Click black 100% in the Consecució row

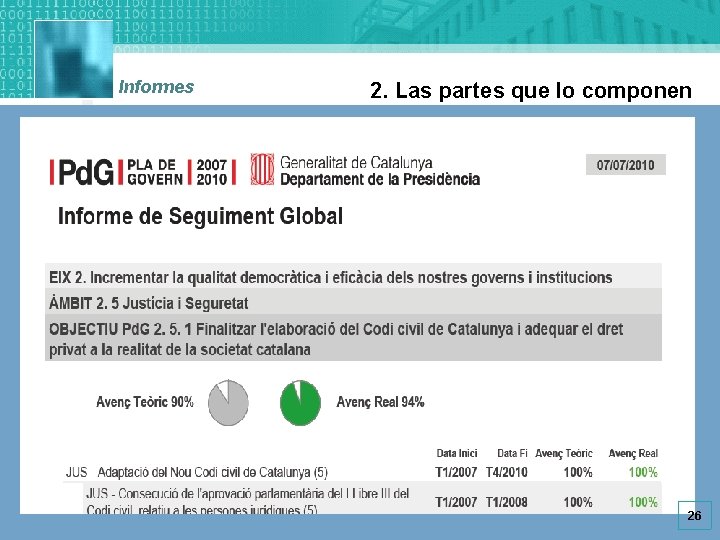[578, 502]
